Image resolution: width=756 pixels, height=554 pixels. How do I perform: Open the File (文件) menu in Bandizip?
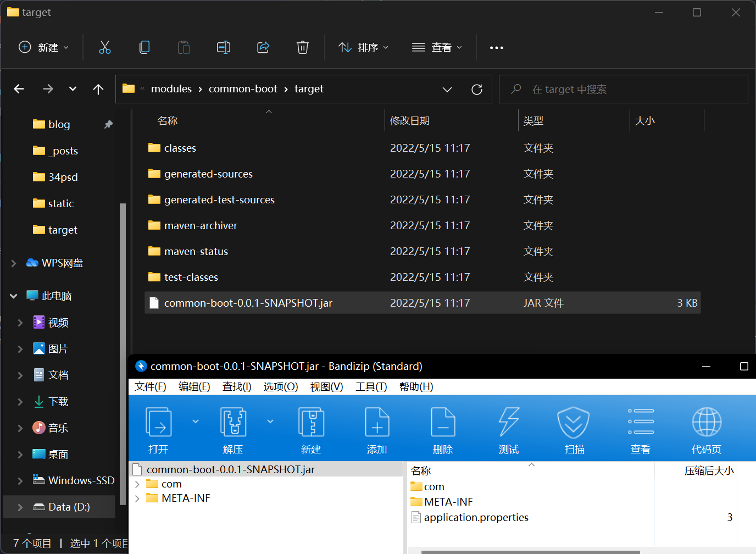(150, 387)
